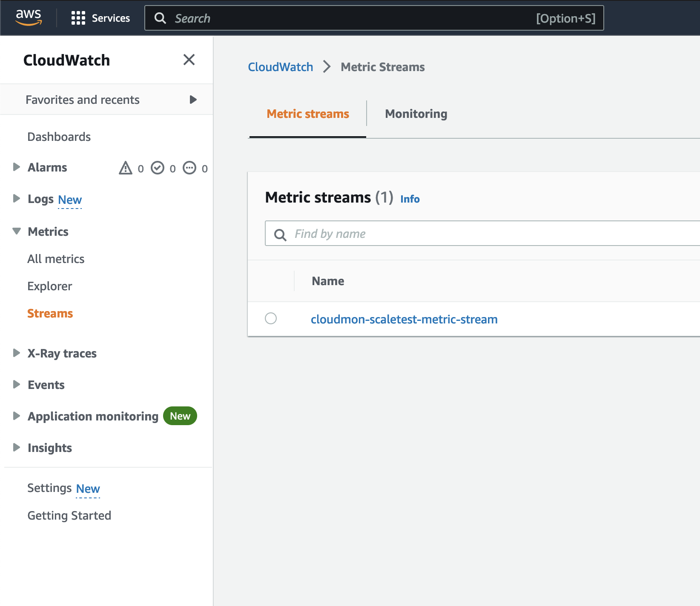Collapse the Metrics section triangle
The image size is (700, 606).
(17, 231)
